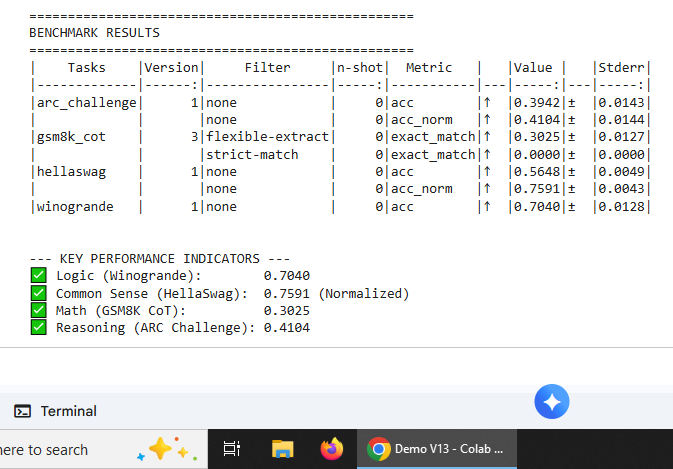Viewport: 673px width, 469px height.
Task: Click the 'Value' column header
Action: 533,68
